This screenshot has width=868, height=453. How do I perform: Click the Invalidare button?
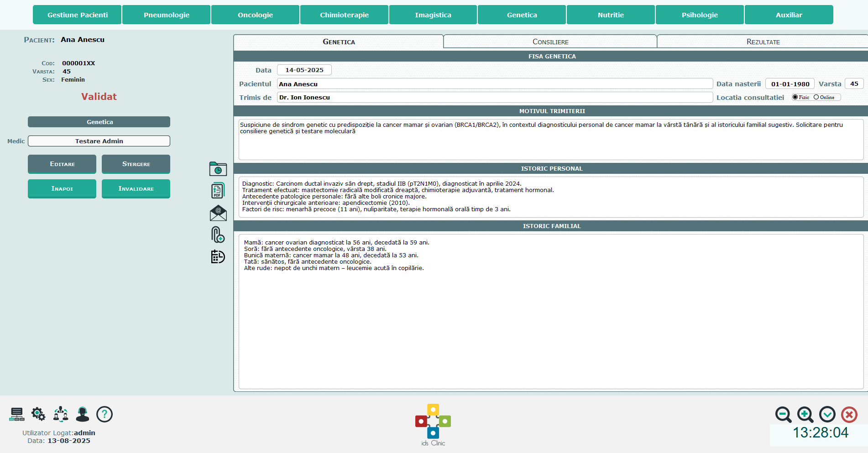[136, 188]
